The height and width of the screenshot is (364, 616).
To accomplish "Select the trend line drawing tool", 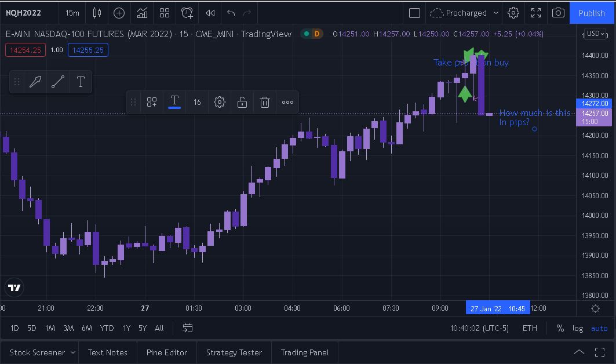I will [x=57, y=82].
